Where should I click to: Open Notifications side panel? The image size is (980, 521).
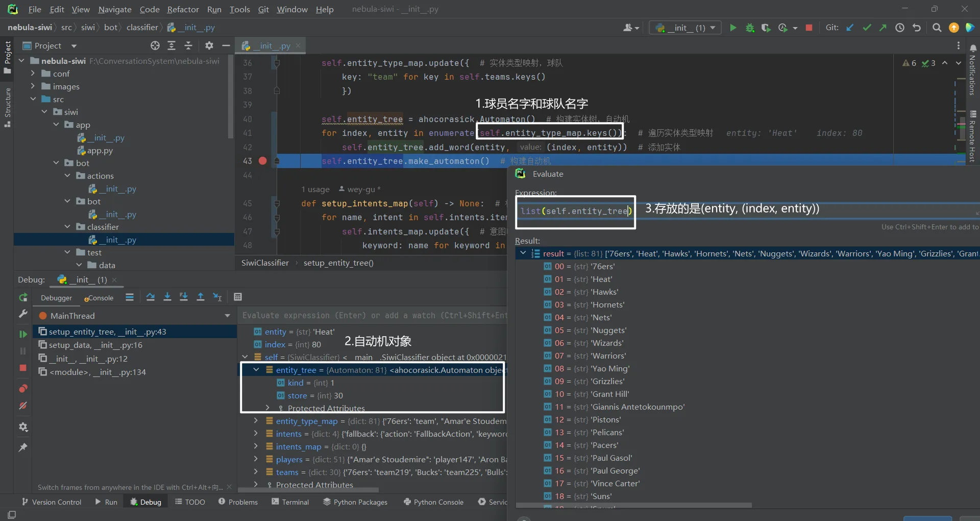973,70
